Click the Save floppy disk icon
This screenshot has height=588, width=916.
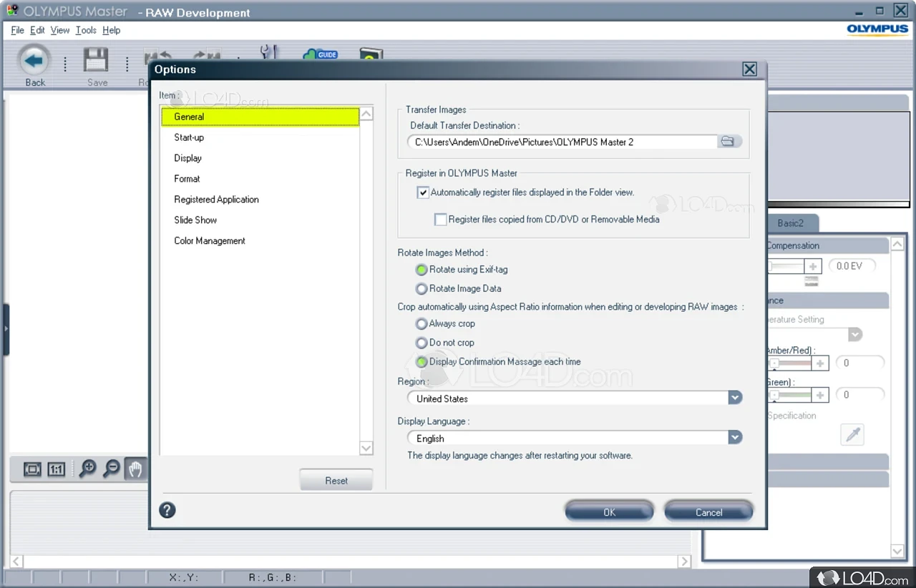[97, 61]
